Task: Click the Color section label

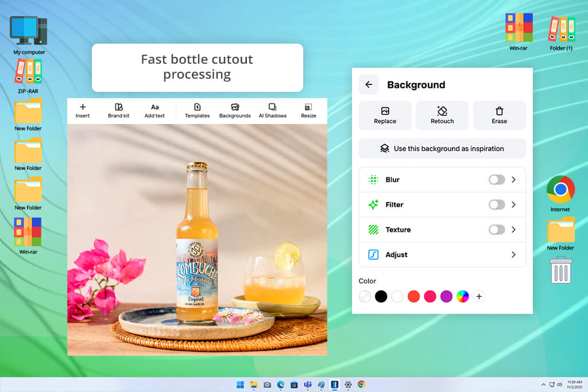Action: (367, 281)
